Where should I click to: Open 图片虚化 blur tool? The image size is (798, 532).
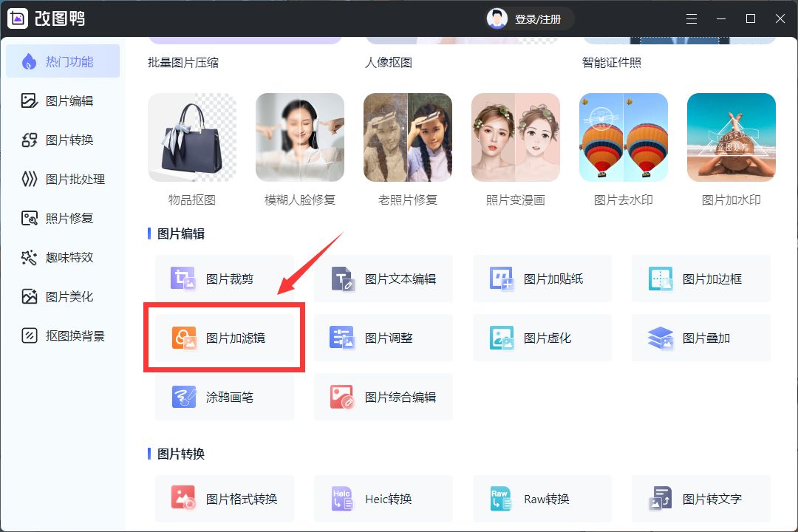click(x=542, y=338)
